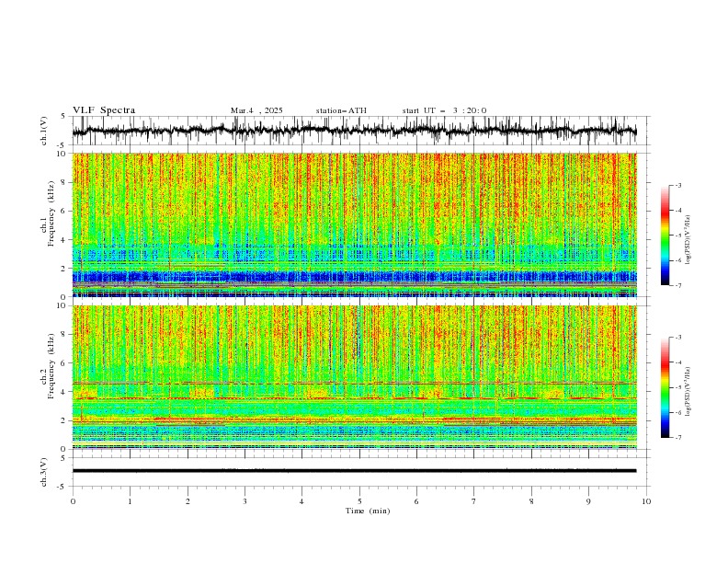This screenshot has height=563, width=728.
Task: Click the lower colorbar 'log(PSD)(V²/Hz)' label
Action: coord(688,392)
